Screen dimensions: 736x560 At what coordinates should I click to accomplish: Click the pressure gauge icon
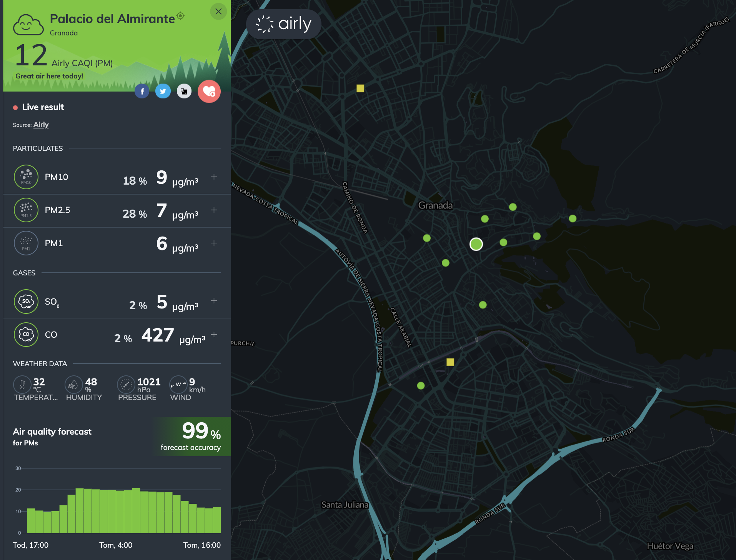[126, 384]
